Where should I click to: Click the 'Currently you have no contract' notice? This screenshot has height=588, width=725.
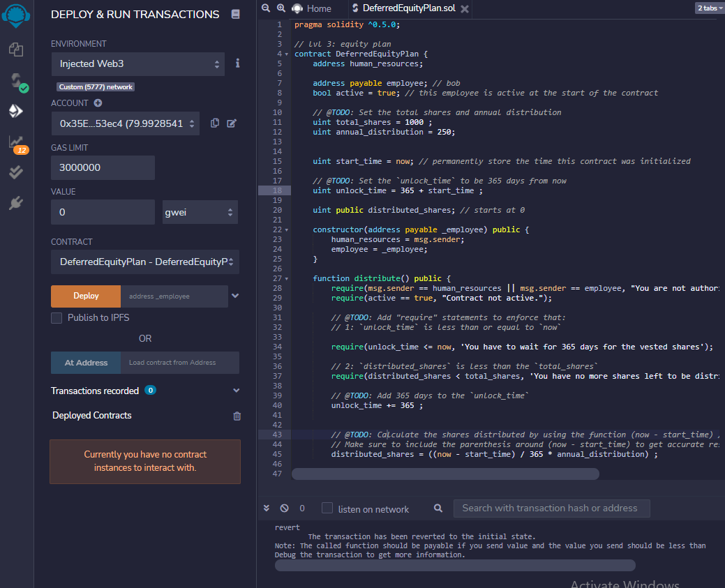(145, 461)
